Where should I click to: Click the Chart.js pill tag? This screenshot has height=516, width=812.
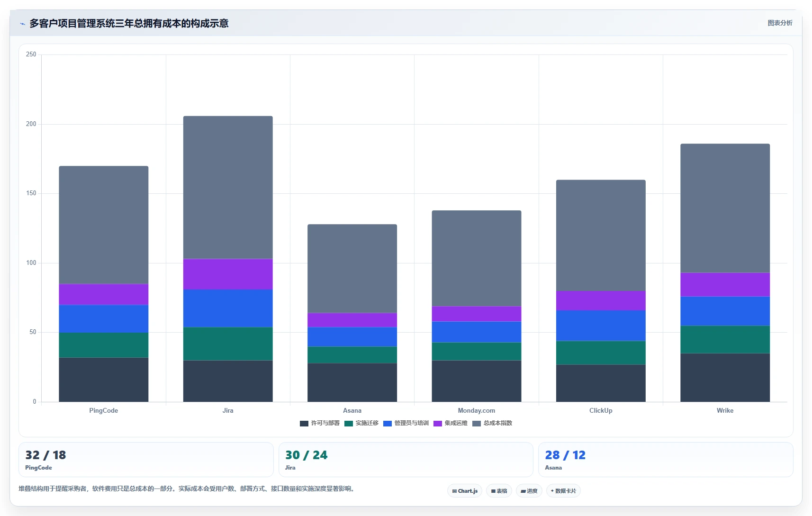coord(465,491)
